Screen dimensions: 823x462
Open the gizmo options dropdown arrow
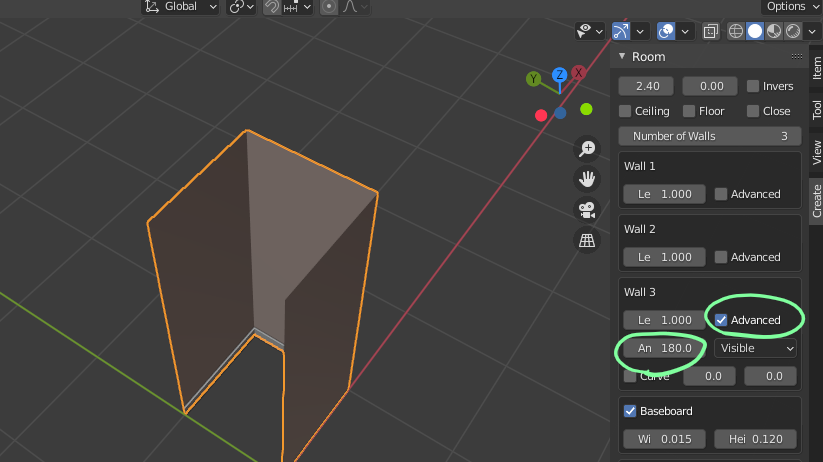click(x=640, y=31)
